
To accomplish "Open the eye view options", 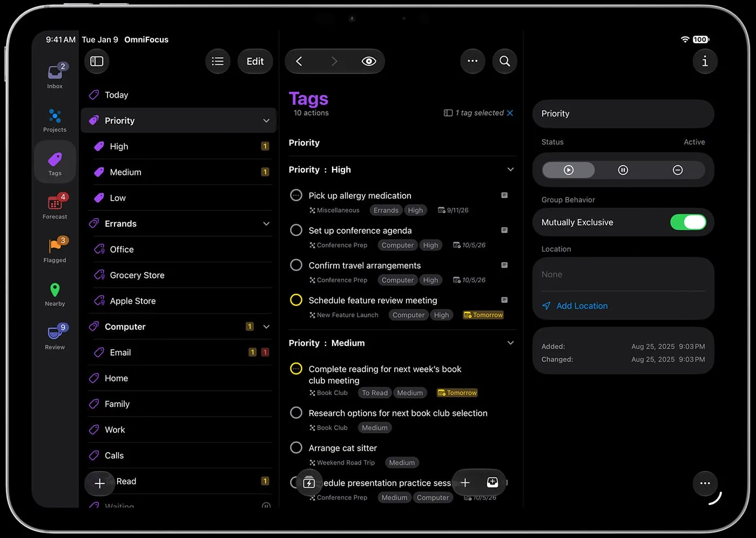I will (369, 62).
